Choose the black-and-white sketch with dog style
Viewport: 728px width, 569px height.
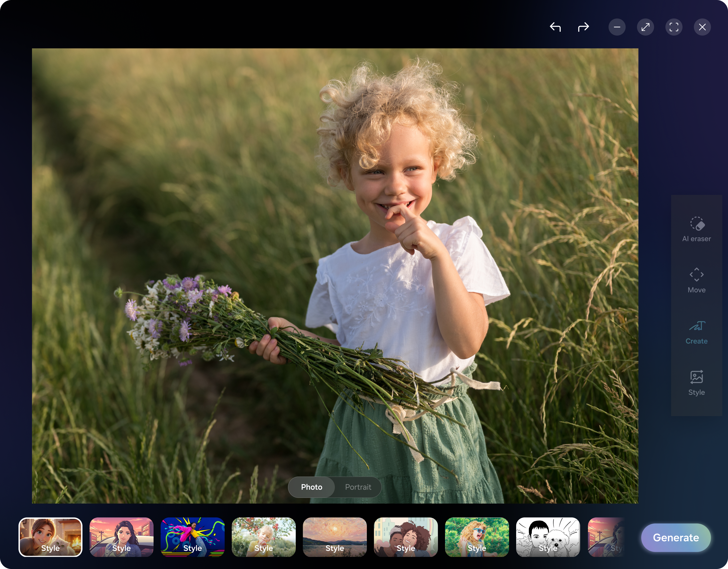[548, 537]
